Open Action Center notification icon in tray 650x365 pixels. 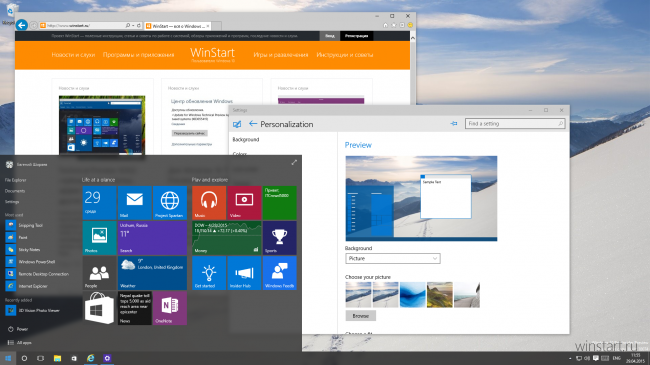coord(596,358)
